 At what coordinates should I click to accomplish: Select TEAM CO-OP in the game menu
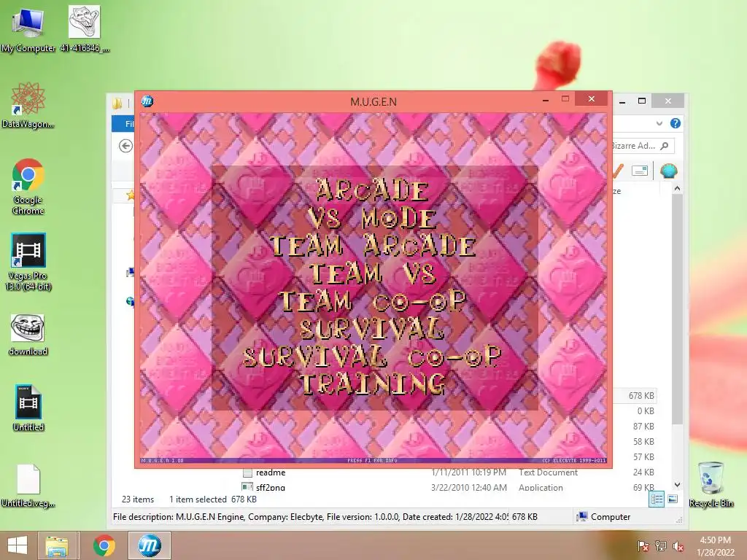point(373,301)
